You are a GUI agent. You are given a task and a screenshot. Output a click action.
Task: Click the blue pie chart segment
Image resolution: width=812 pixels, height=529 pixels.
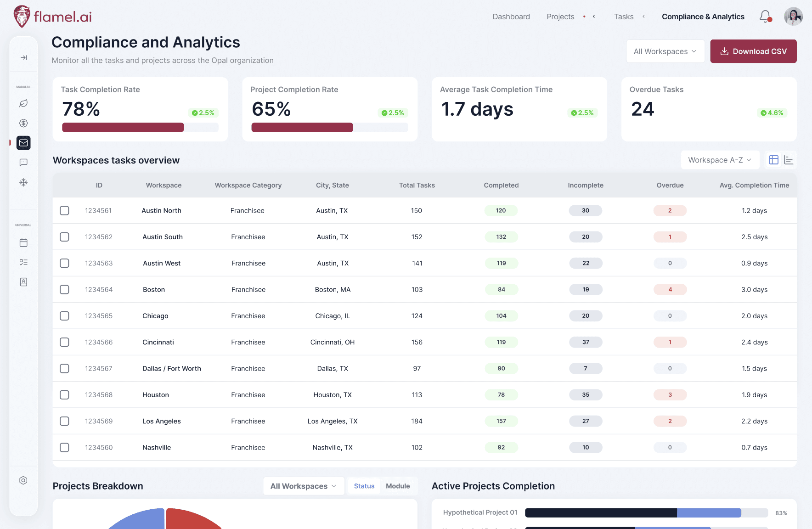[x=143, y=521]
